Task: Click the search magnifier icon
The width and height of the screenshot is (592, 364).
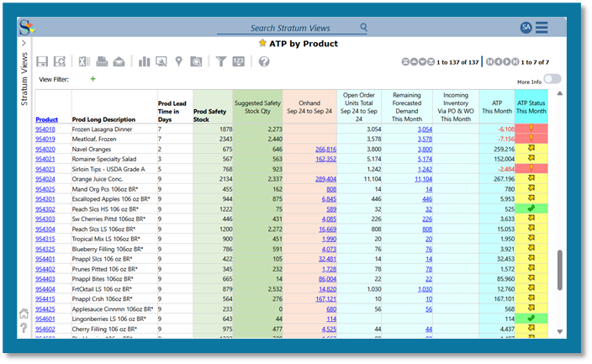Action: click(x=363, y=27)
